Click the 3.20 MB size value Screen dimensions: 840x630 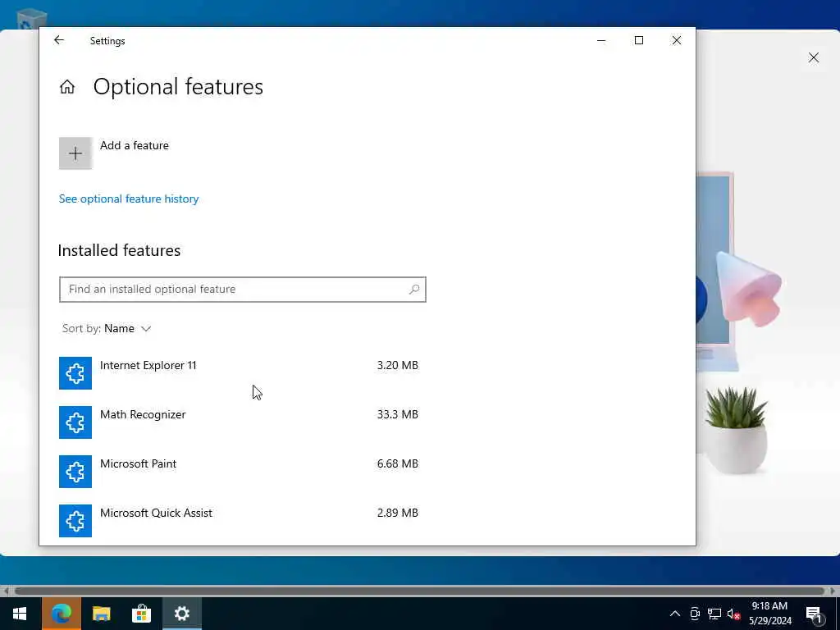pyautogui.click(x=398, y=365)
